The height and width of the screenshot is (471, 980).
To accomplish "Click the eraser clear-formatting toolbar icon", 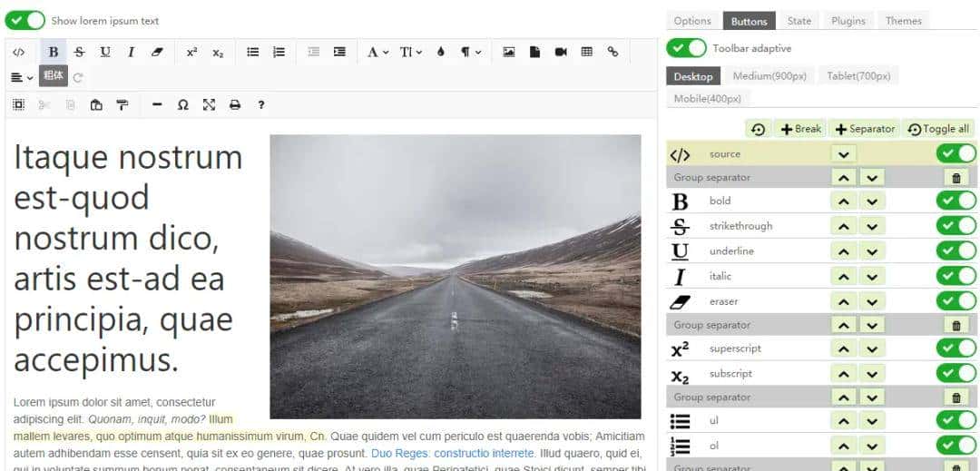I will [x=157, y=53].
